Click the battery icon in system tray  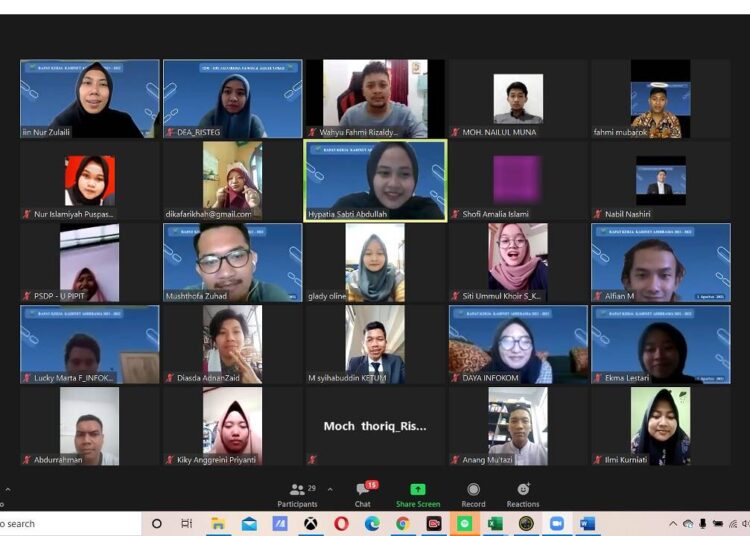point(717,524)
